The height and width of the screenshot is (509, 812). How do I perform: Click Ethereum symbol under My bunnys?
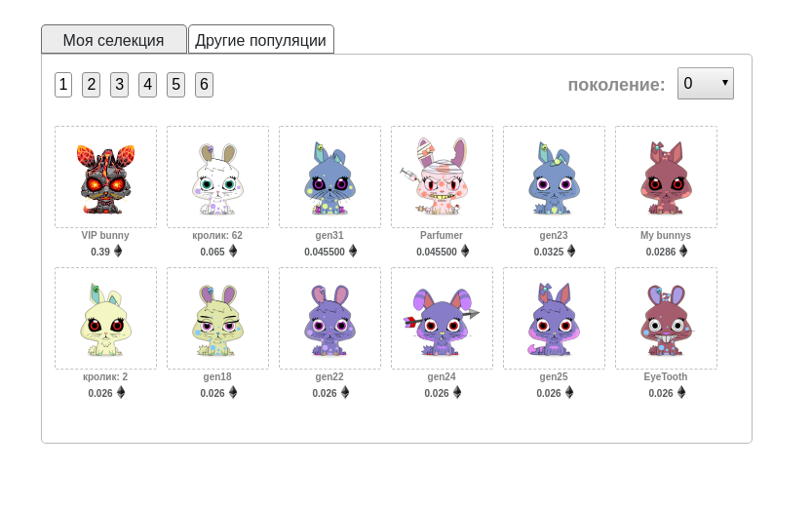(683, 252)
